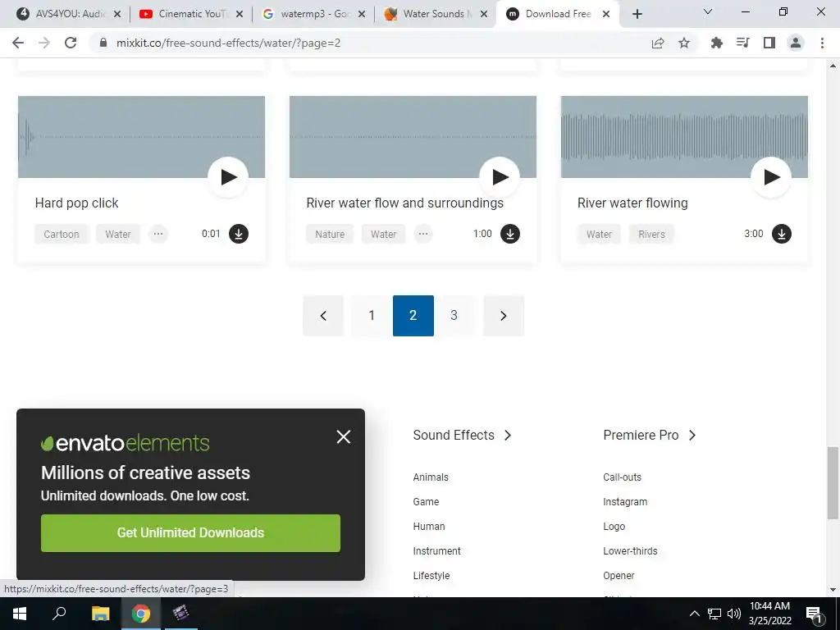Download River water flow and surroundings

(x=510, y=234)
